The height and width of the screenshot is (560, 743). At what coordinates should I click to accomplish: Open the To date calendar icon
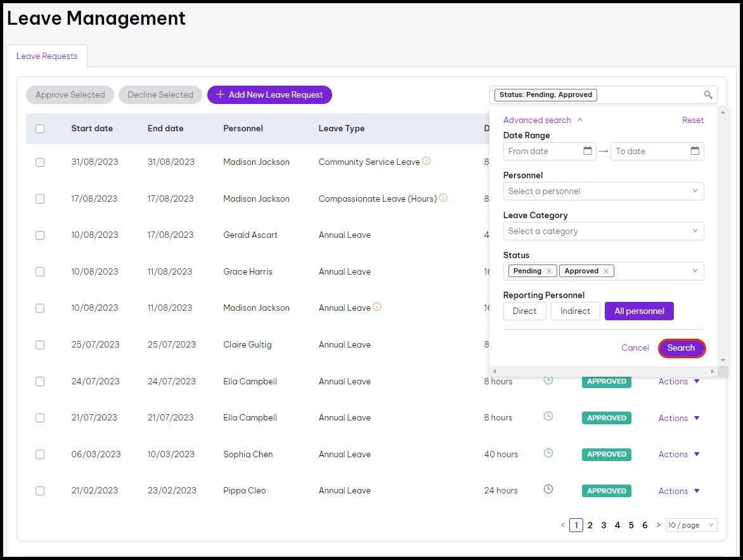tap(695, 151)
